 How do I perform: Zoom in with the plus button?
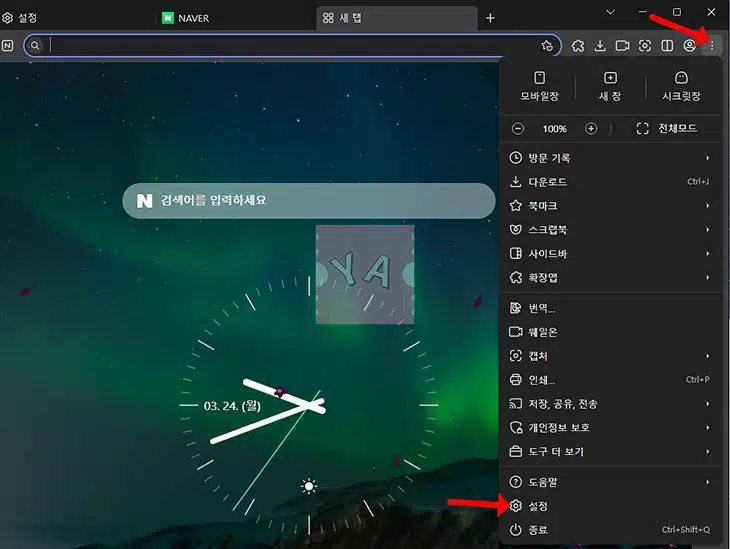click(591, 128)
